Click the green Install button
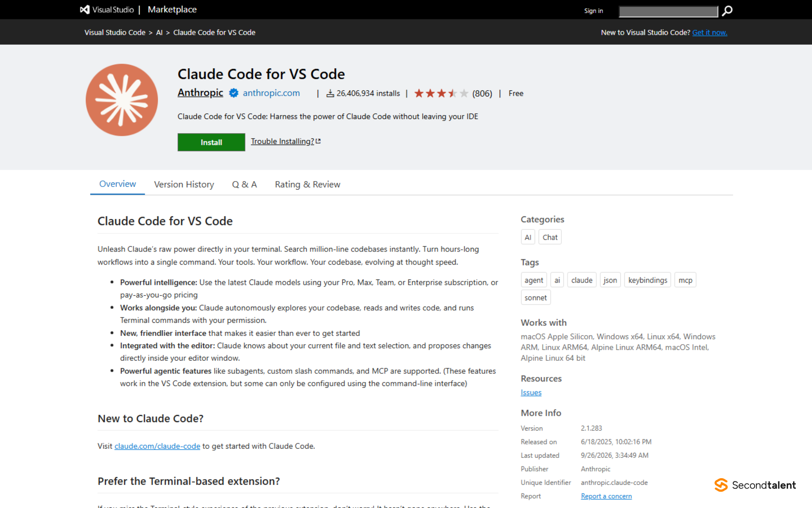This screenshot has width=812, height=508. [212, 142]
